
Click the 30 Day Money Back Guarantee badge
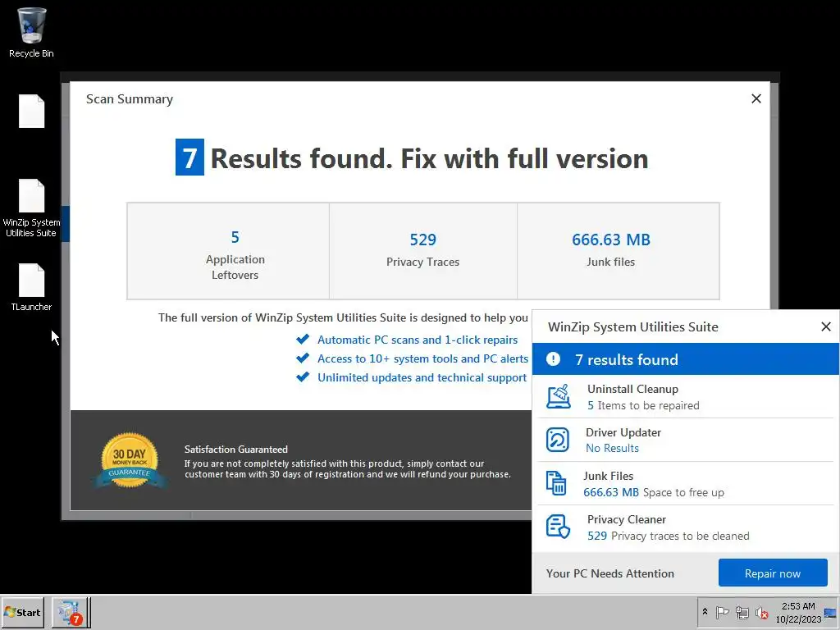pos(130,461)
